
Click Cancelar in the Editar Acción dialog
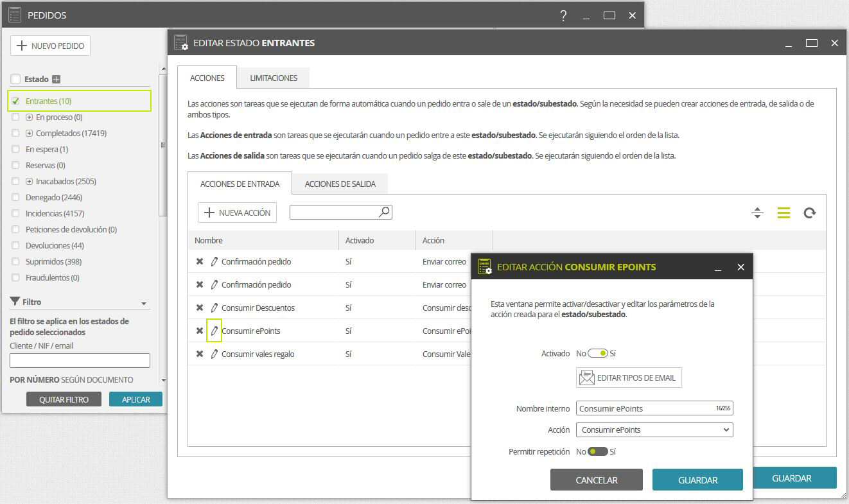point(597,480)
